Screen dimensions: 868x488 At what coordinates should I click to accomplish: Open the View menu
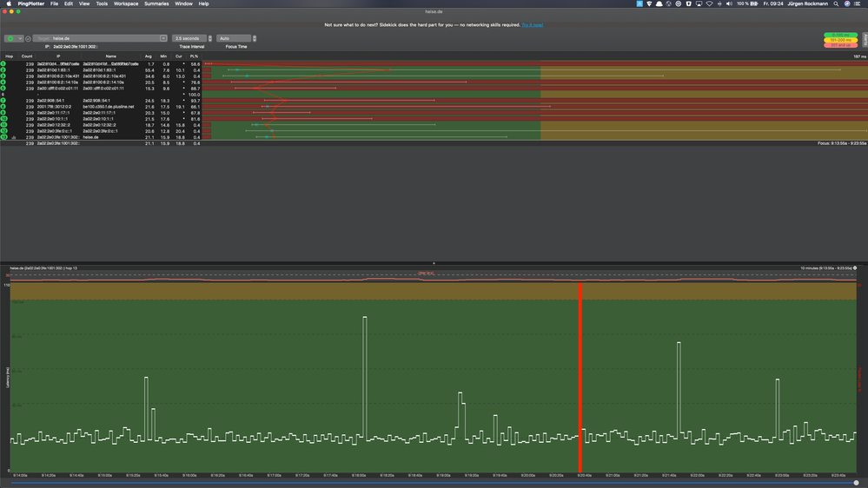[x=84, y=3]
